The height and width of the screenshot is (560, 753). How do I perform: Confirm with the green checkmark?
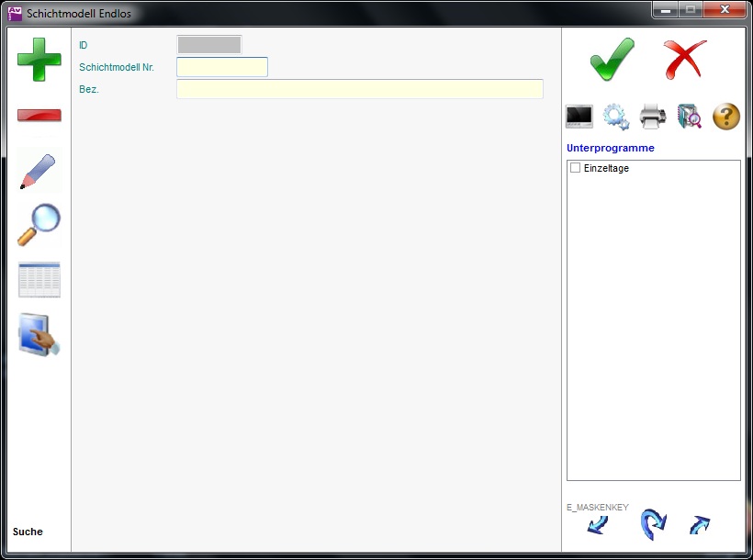pyautogui.click(x=612, y=60)
